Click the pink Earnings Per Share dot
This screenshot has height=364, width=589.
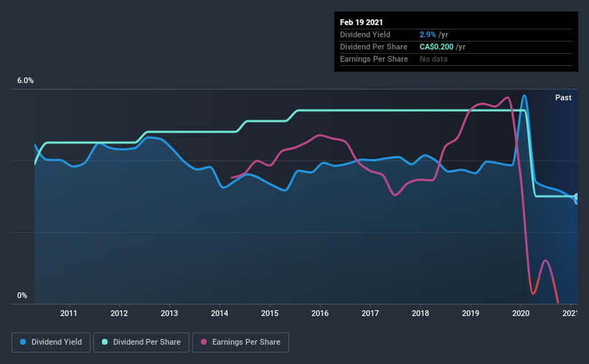point(204,342)
